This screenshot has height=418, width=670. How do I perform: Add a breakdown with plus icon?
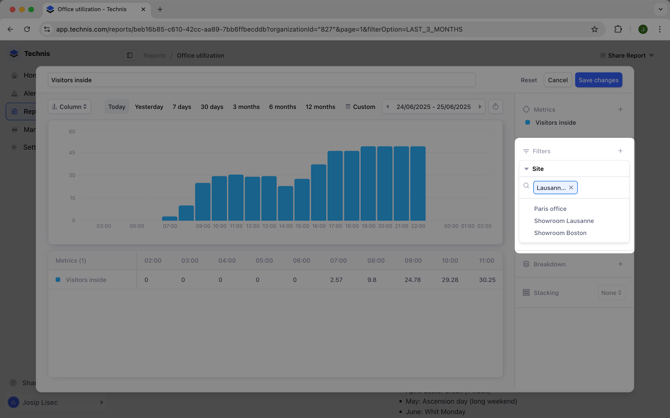pos(620,264)
